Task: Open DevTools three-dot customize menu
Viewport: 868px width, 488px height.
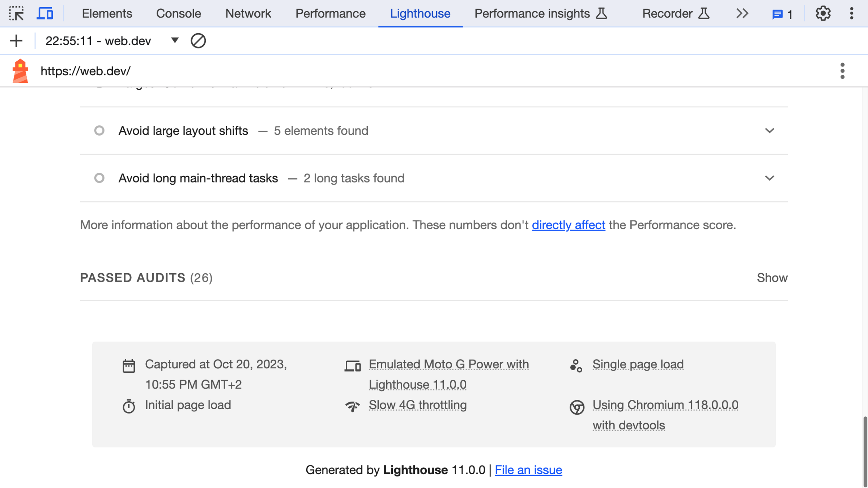Action: pyautogui.click(x=851, y=14)
